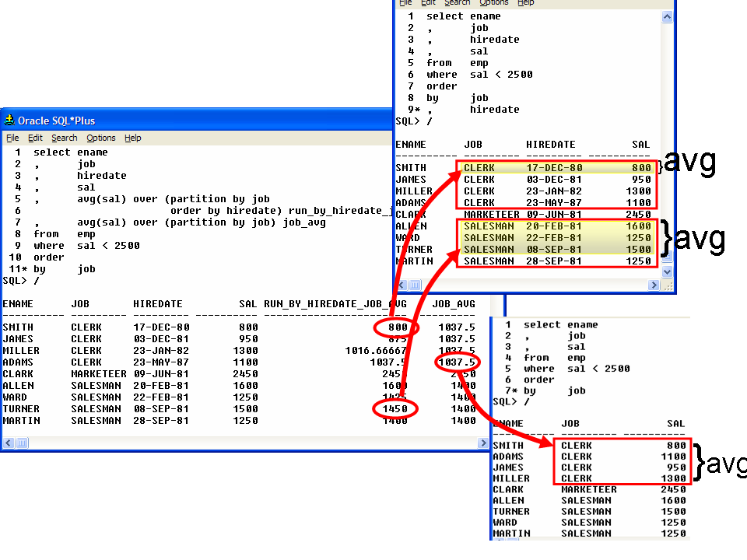Viewport: 747px width, 560px height.
Task: Click the highlighted SALESMAN 22-FEB-81 row
Action: [x=556, y=238]
